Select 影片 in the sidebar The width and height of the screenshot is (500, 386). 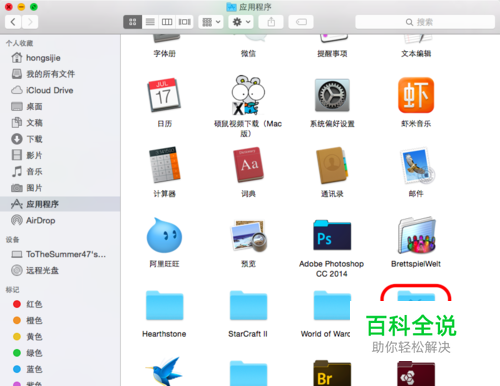[x=60, y=155]
